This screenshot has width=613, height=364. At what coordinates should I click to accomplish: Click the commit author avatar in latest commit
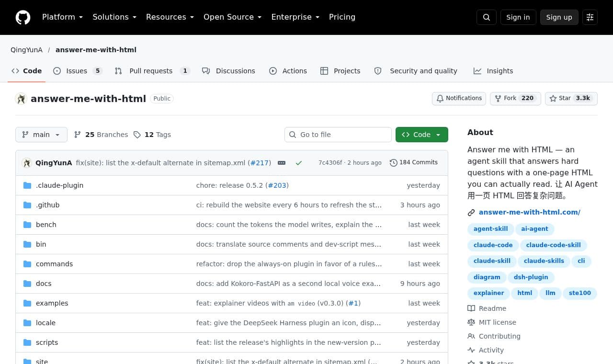(27, 163)
